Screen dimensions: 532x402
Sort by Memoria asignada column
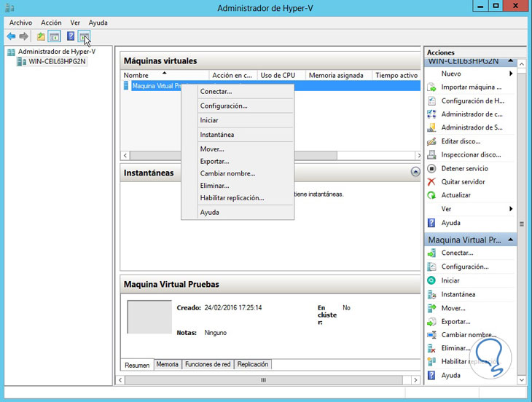(x=339, y=75)
